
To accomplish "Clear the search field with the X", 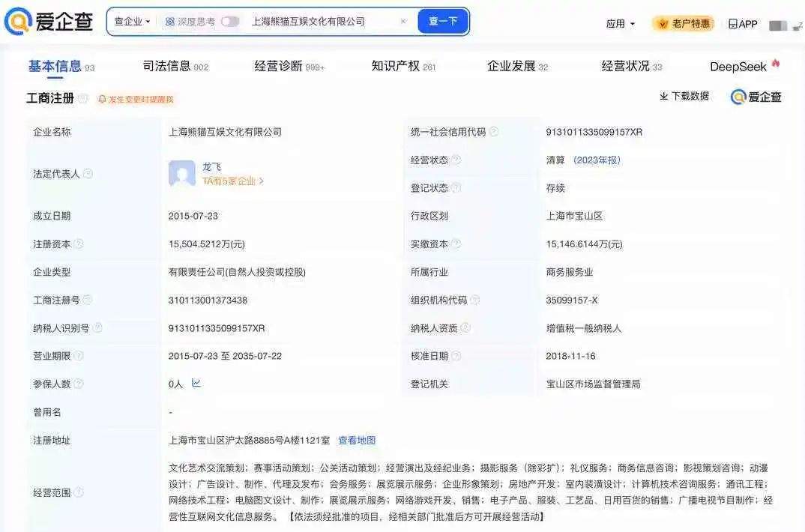I will tap(403, 21).
